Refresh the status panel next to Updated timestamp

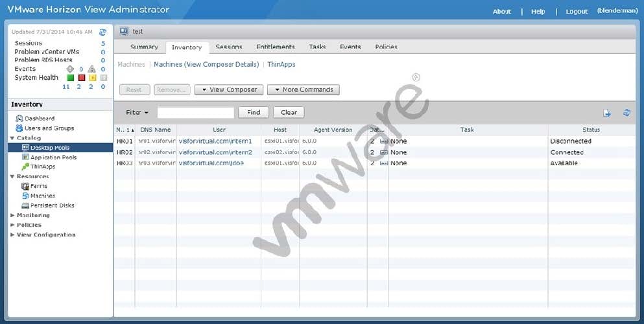pyautogui.click(x=102, y=32)
